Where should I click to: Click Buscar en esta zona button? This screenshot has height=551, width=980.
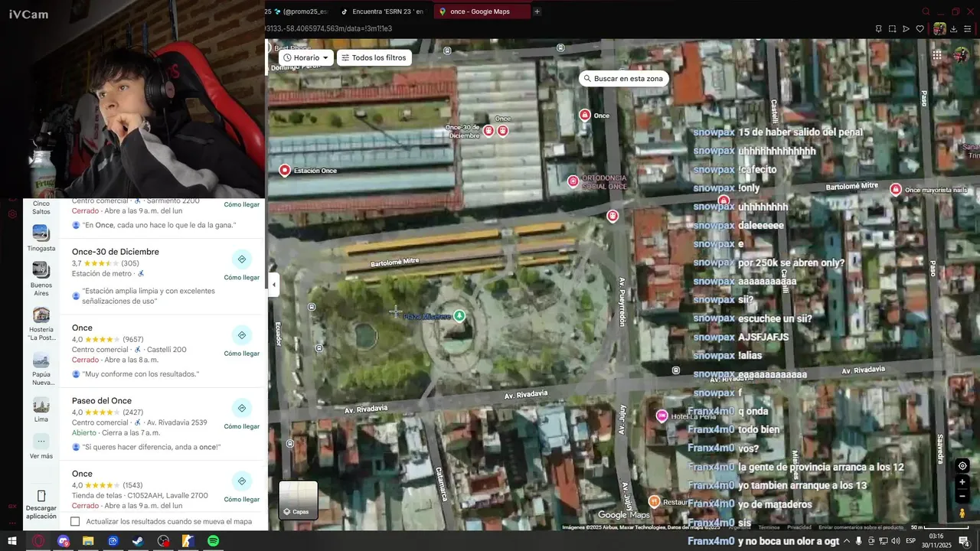(x=623, y=79)
